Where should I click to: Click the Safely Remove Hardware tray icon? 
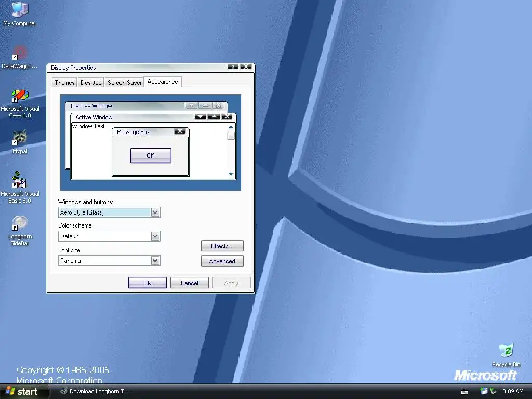click(x=493, y=391)
